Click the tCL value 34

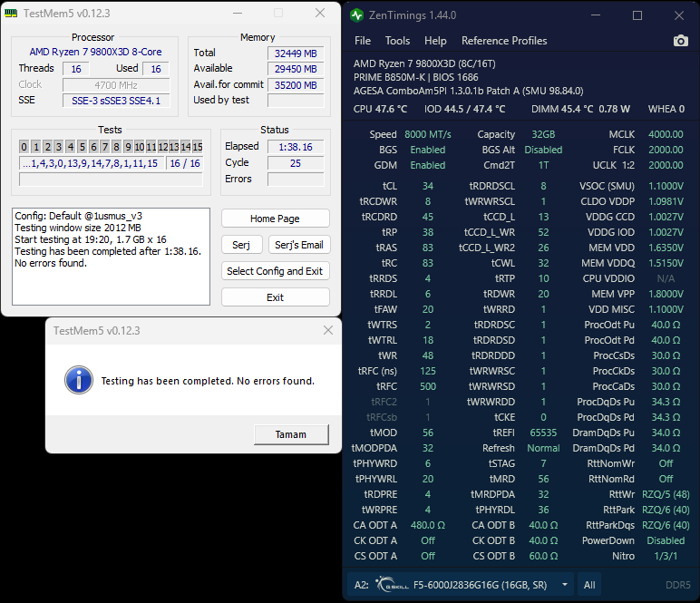428,186
